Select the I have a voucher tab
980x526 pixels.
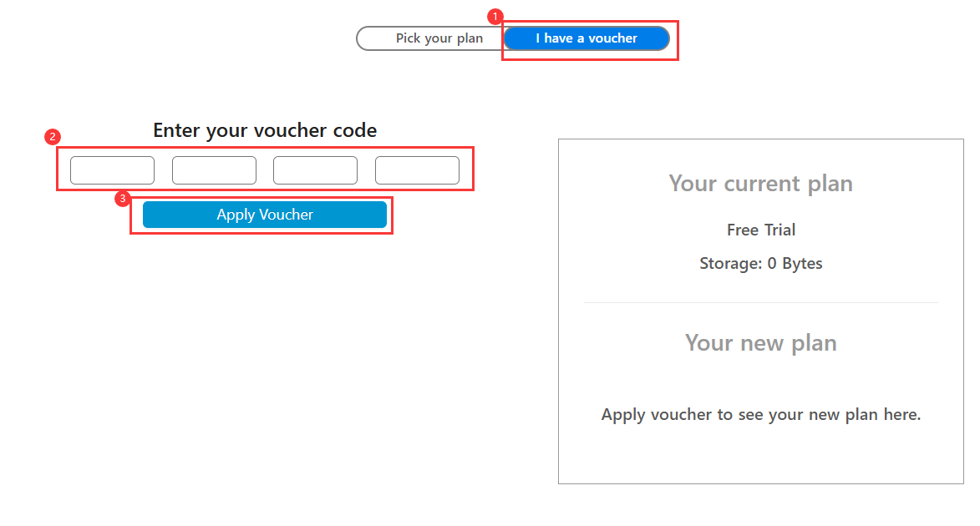pos(586,38)
